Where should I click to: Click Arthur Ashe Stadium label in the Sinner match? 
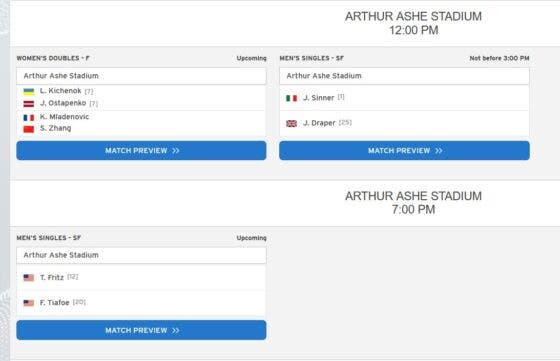coord(324,76)
